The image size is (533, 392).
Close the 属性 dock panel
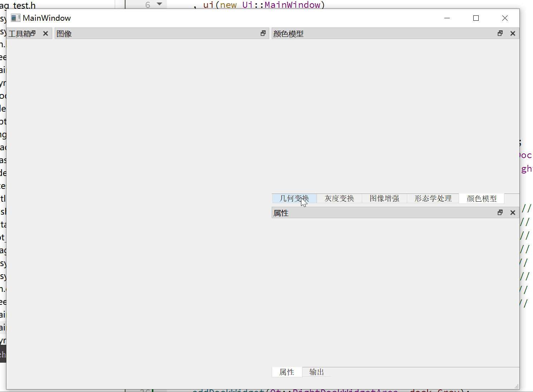[513, 212]
